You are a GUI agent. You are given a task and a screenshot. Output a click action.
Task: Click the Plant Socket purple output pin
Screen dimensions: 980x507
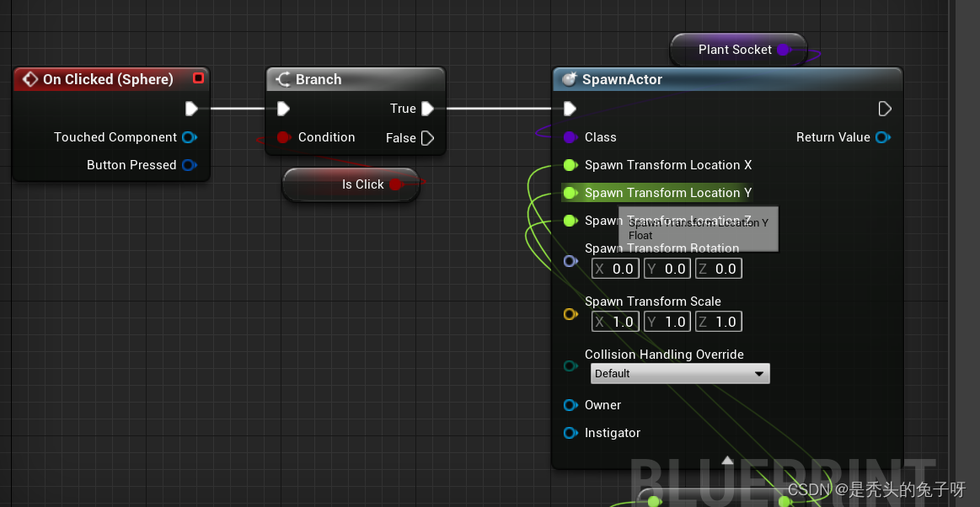coord(783,50)
